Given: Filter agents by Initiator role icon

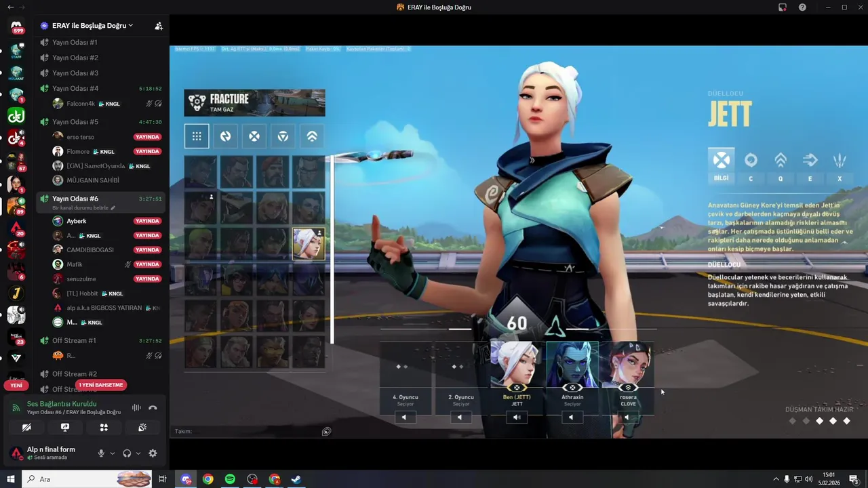Looking at the screenshot, I should point(225,136).
